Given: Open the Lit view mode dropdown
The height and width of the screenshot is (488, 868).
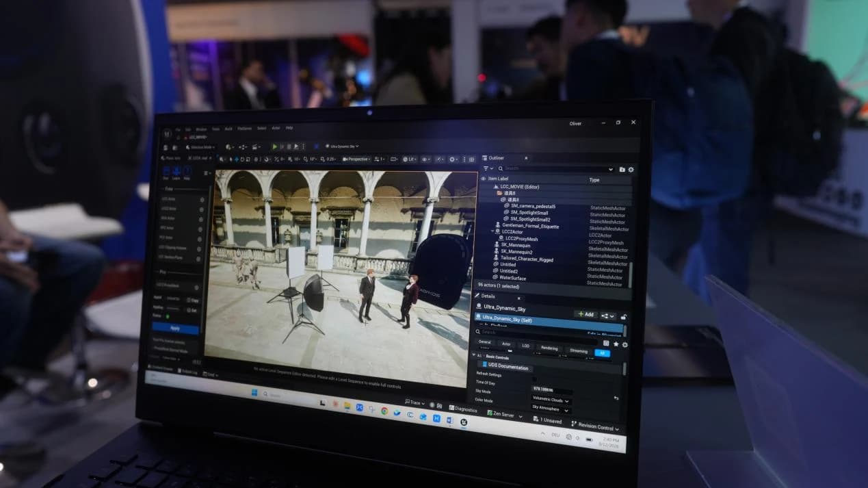Looking at the screenshot, I should point(409,159).
